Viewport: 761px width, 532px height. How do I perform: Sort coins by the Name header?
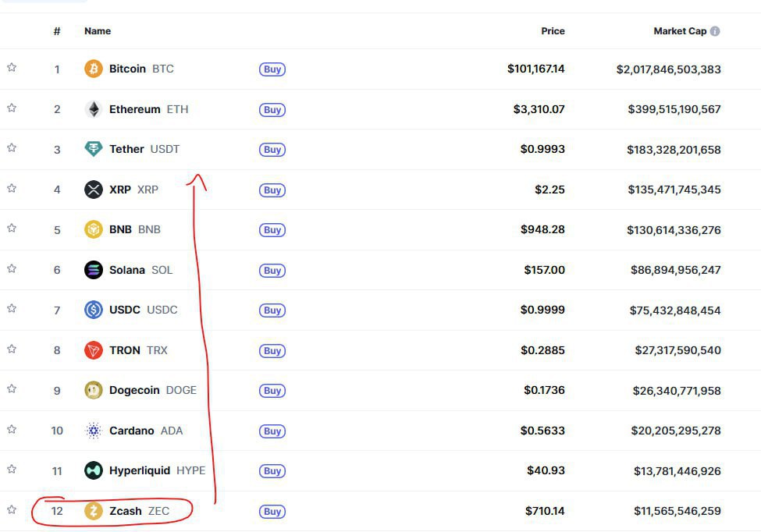click(x=98, y=31)
